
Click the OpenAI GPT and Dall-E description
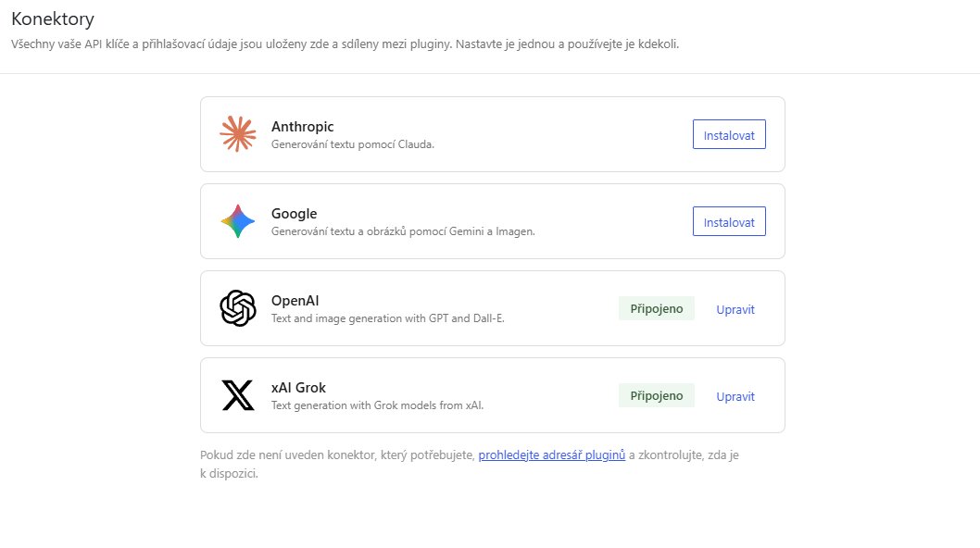point(387,318)
